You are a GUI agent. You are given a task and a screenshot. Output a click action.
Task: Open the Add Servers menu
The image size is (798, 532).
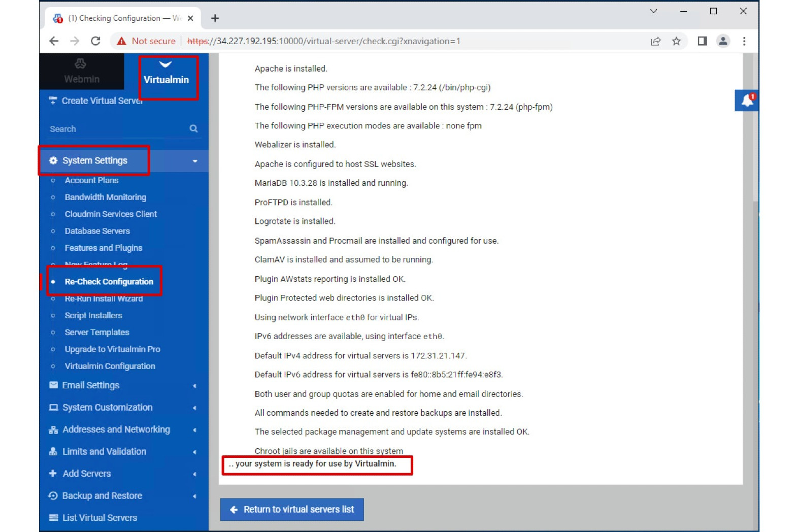pos(123,474)
